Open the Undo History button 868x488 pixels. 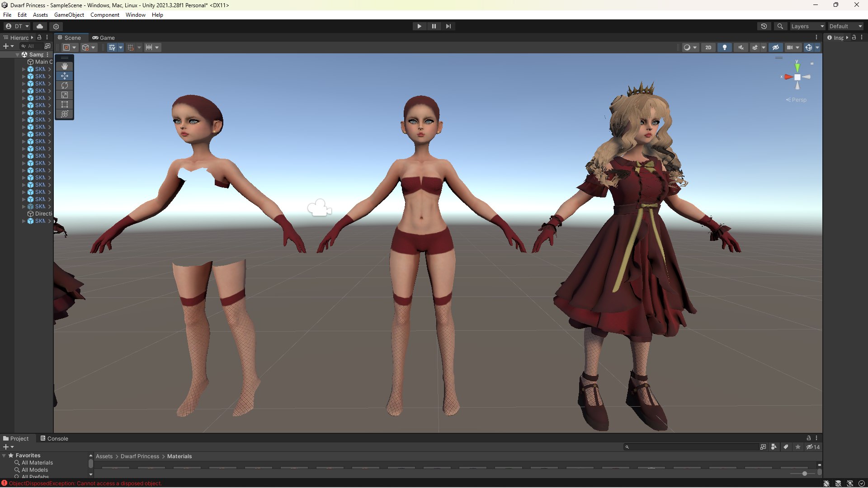point(764,26)
